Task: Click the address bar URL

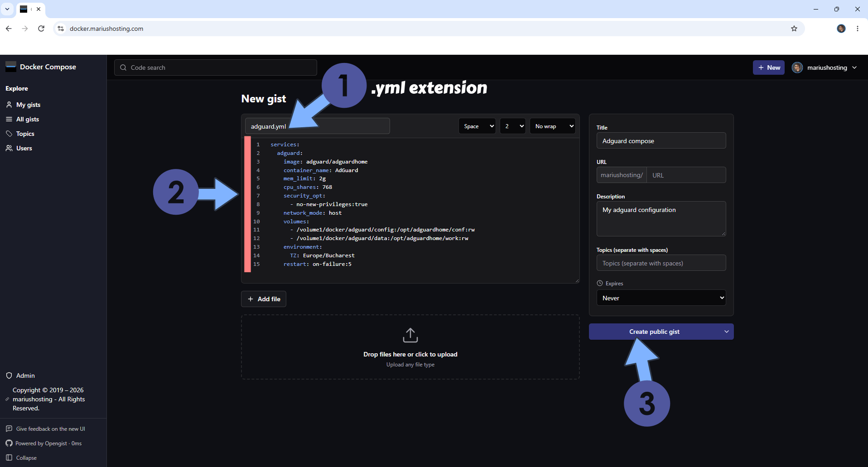Action: (x=106, y=29)
